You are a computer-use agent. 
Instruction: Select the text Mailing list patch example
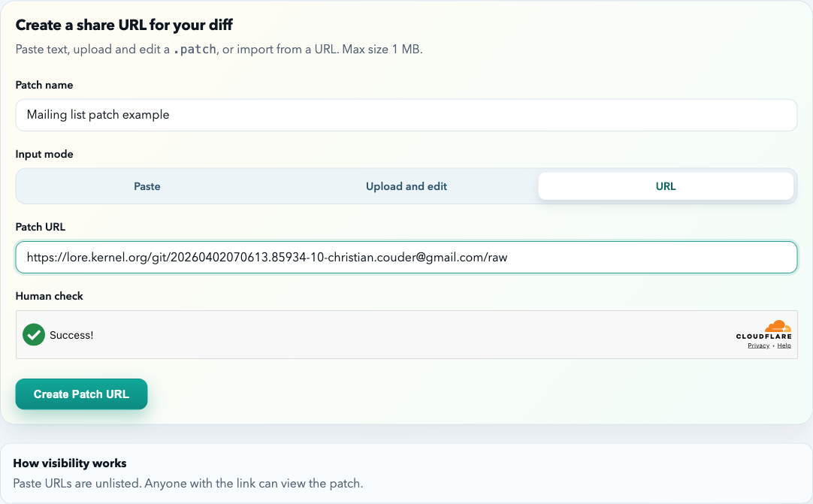click(x=96, y=115)
